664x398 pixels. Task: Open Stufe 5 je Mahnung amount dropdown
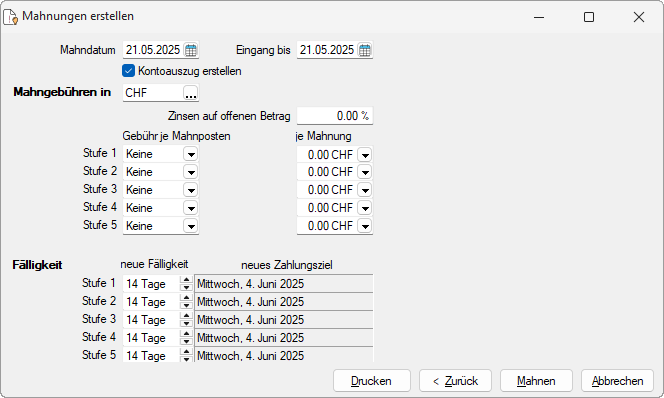(365, 226)
